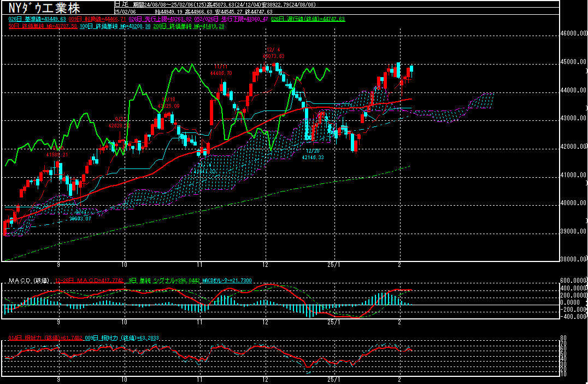588x384 pixels.
Task: Click the 41000.00 price axis label
Action: (x=573, y=175)
